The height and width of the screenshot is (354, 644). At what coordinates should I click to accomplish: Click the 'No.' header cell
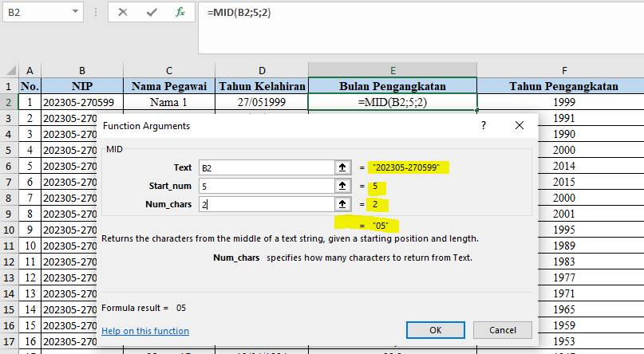pyautogui.click(x=30, y=86)
